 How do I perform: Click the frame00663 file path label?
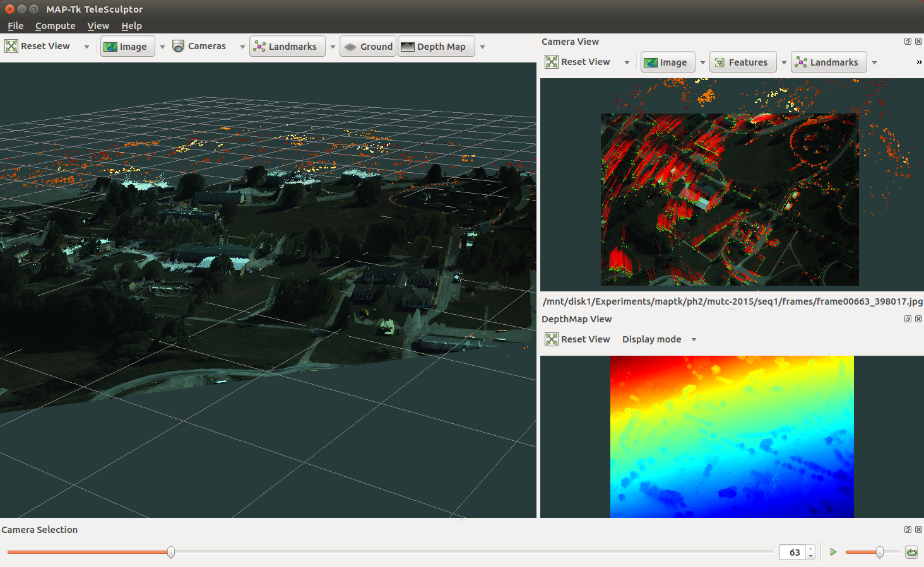pyautogui.click(x=732, y=301)
